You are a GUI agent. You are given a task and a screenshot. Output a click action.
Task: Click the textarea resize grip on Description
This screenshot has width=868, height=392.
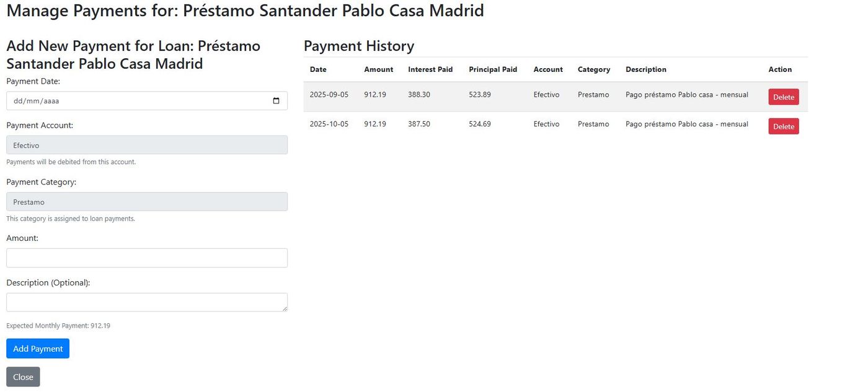(285, 308)
